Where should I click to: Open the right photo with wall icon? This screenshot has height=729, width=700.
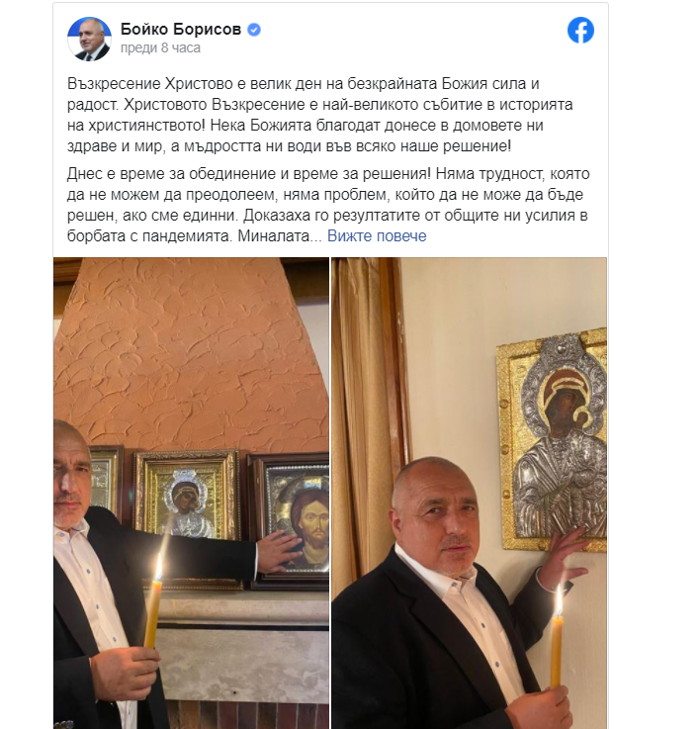pyautogui.click(x=469, y=493)
